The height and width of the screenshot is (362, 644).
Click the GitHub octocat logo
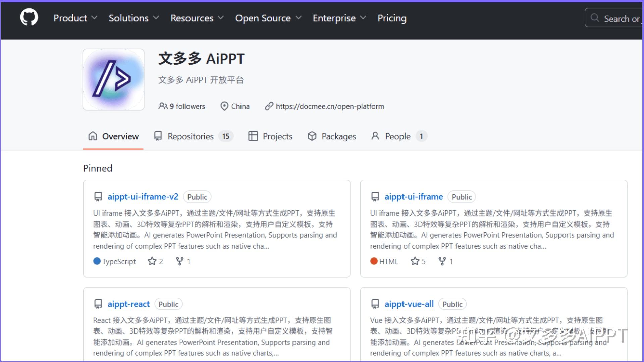pos(29,17)
